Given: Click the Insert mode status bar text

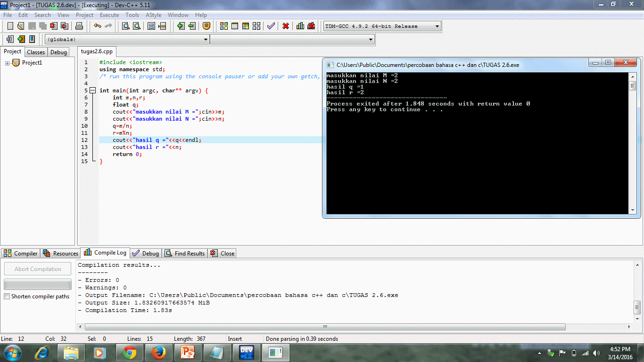Looking at the screenshot, I should click(235, 339).
